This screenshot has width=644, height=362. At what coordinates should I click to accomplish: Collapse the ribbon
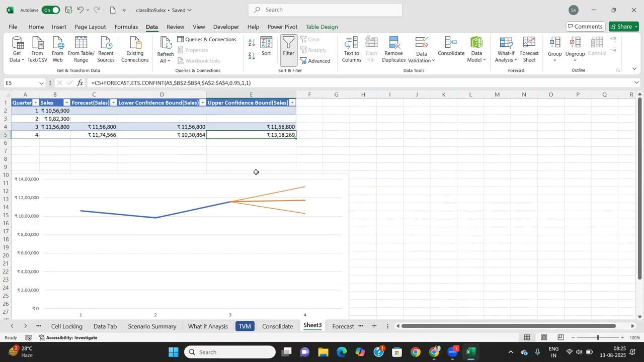click(x=634, y=69)
